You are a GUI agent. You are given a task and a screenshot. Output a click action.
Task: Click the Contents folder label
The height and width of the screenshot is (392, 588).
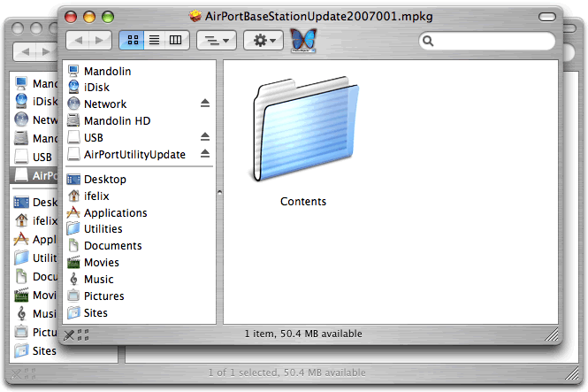click(x=303, y=202)
